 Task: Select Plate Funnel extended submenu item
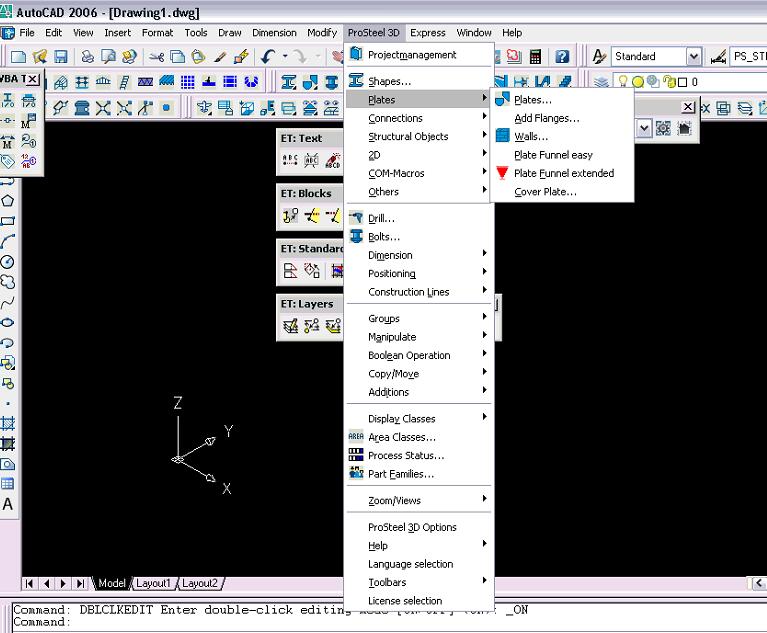pyautogui.click(x=562, y=173)
